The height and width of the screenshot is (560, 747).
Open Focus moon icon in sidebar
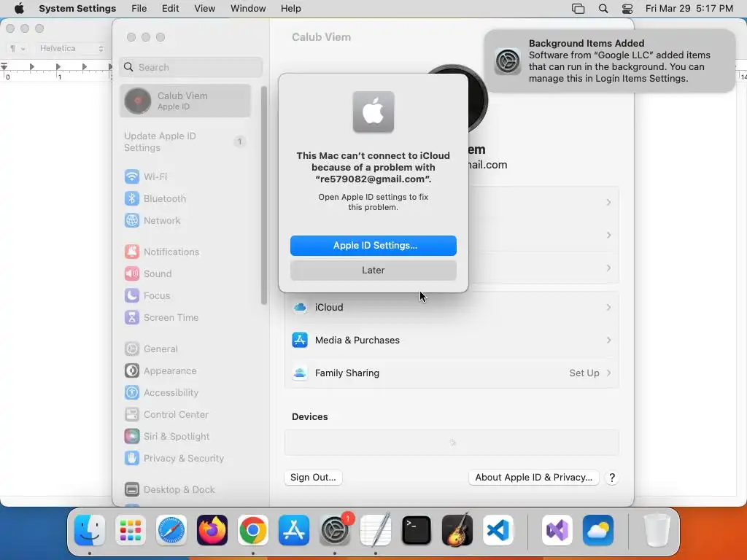[132, 296]
